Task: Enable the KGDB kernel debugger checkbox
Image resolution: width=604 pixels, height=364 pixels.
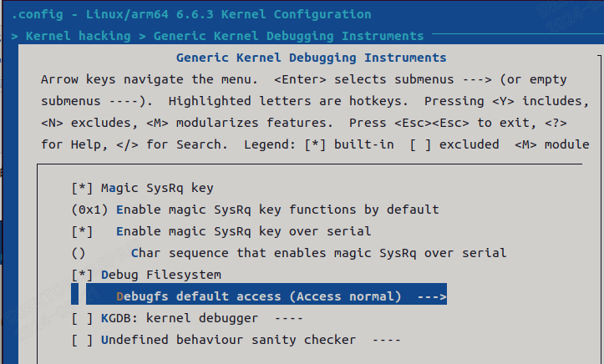Action: pyautogui.click(x=83, y=318)
